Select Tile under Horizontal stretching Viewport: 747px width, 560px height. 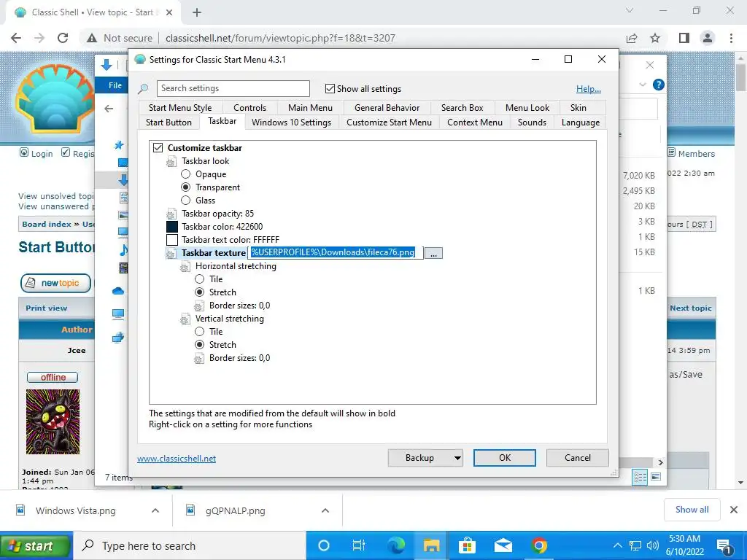pos(200,279)
